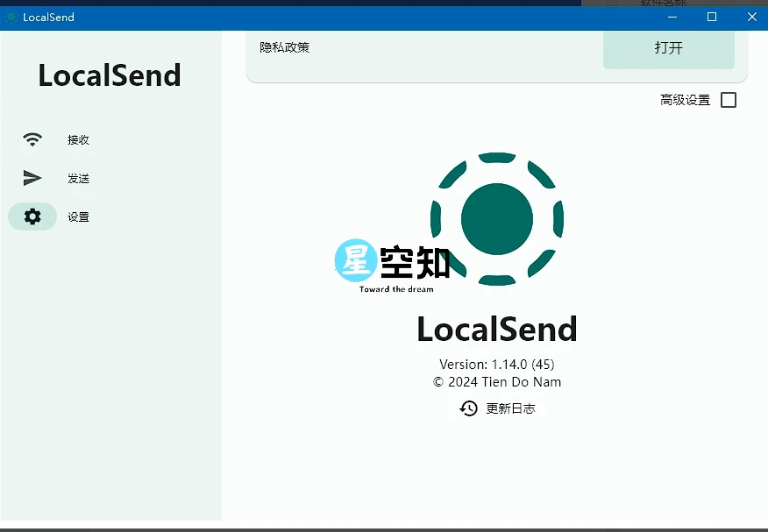
Task: Switch to the 接收 page
Action: (x=78, y=139)
